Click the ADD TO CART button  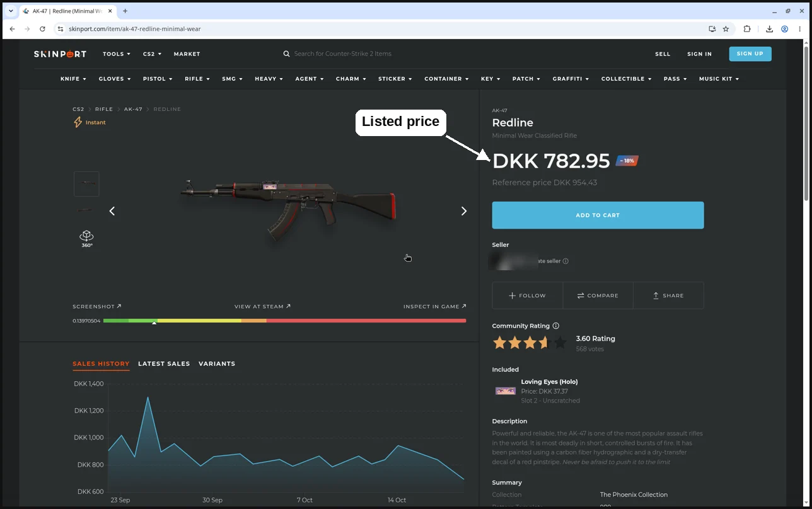(x=598, y=215)
